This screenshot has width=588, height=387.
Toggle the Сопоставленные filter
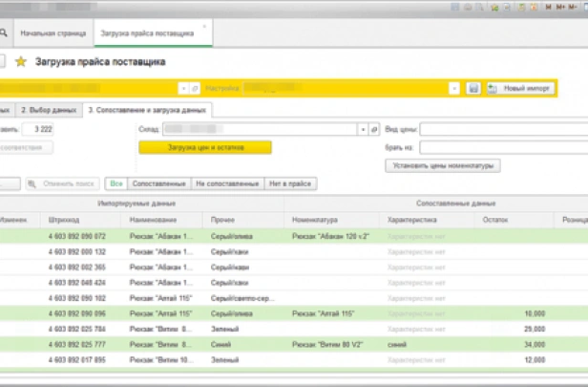click(x=157, y=183)
